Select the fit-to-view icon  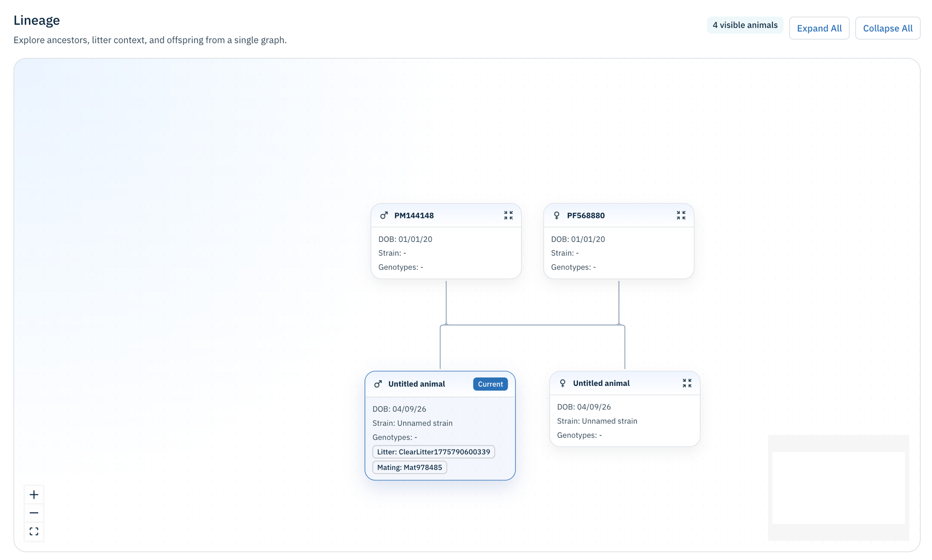34,531
